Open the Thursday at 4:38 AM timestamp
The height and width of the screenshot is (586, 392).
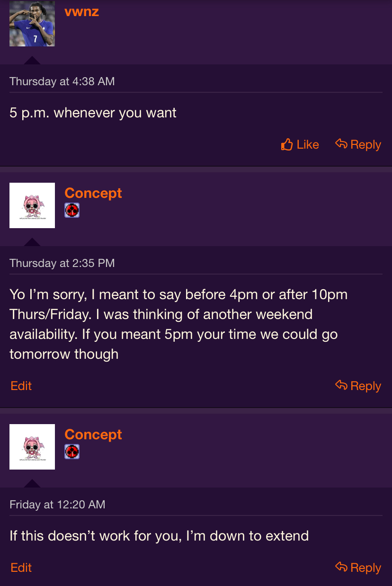pyautogui.click(x=62, y=81)
